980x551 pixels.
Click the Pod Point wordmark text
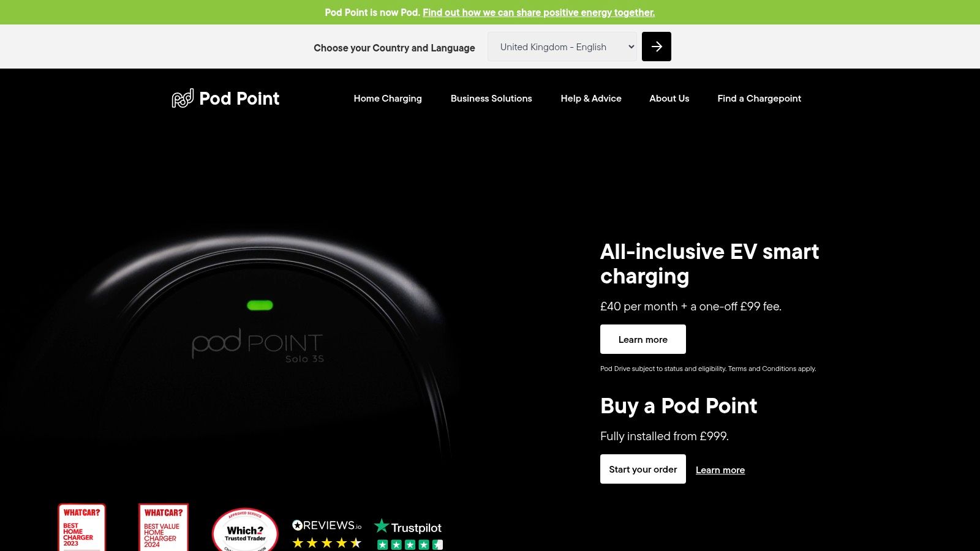[x=239, y=99]
